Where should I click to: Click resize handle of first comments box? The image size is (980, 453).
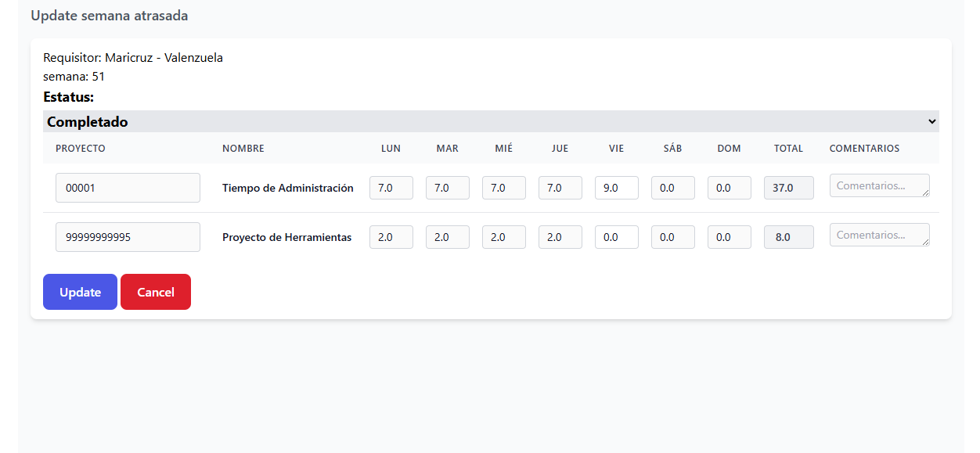click(x=926, y=193)
